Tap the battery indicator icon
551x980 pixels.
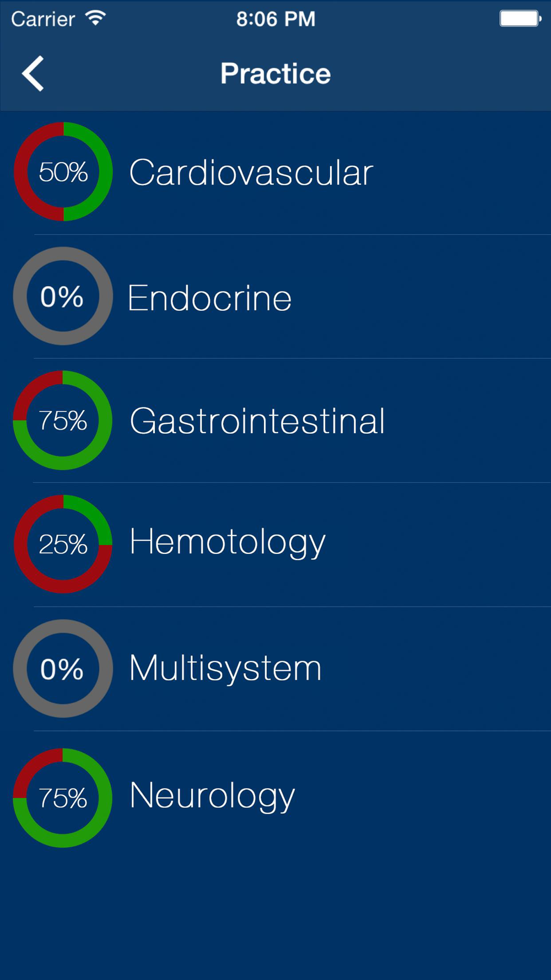coord(520,18)
